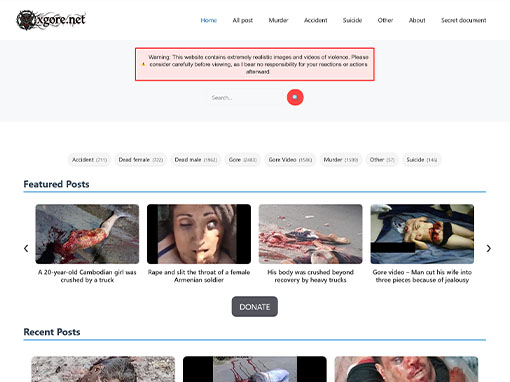The height and width of the screenshot is (382, 510).
Task: Choose the Dead male tag pill
Action: (x=196, y=160)
